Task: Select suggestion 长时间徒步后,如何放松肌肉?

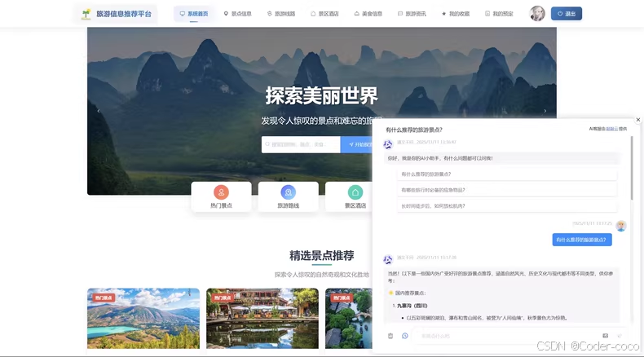Action: [x=507, y=206]
